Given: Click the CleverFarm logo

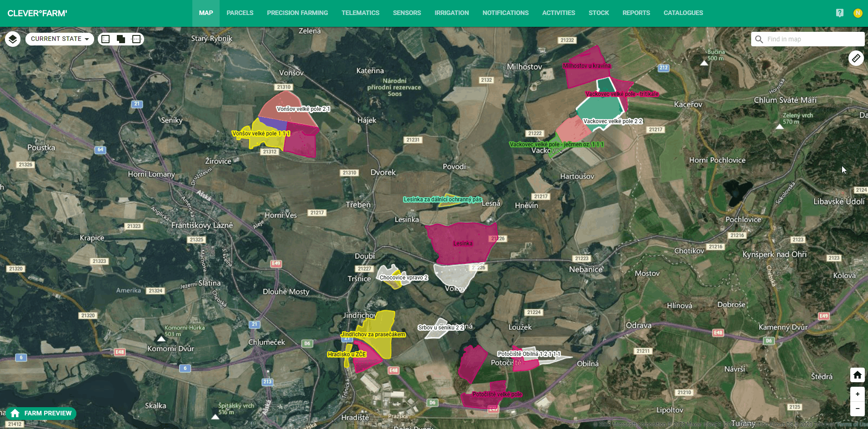Looking at the screenshot, I should (37, 13).
